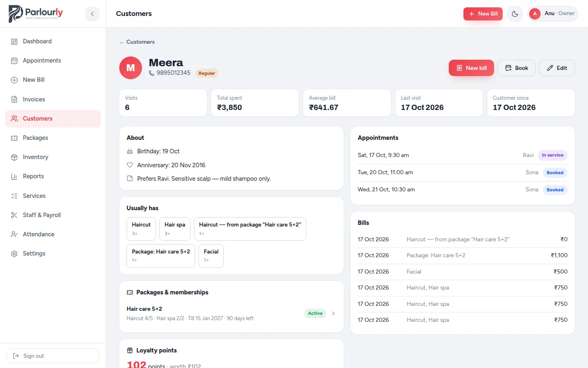Click the New Bill button in the top bar
This screenshot has width=588, height=368.
coord(483,13)
